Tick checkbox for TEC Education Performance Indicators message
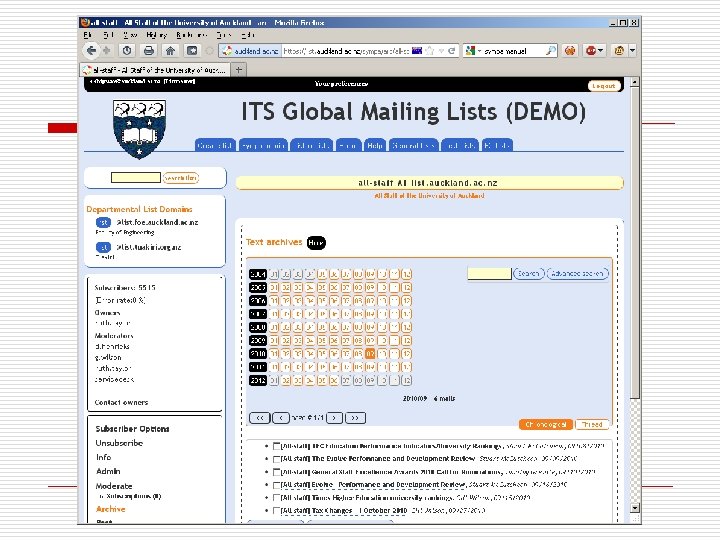The image size is (720, 540). [276, 446]
